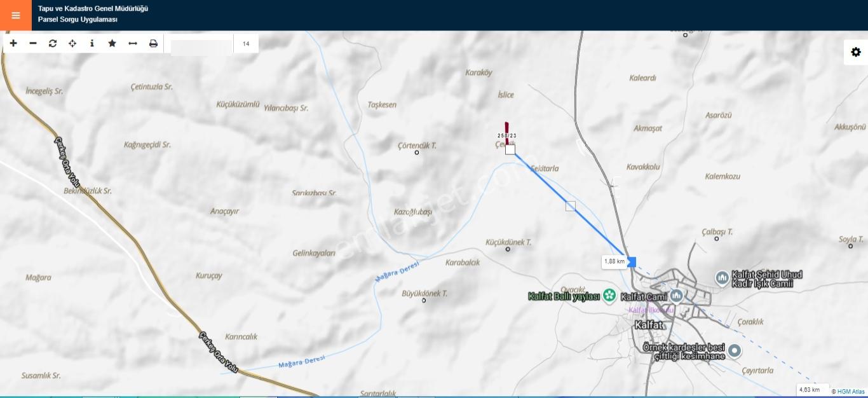Open map settings gear icon
The image size is (868, 398).
pyautogui.click(x=855, y=52)
